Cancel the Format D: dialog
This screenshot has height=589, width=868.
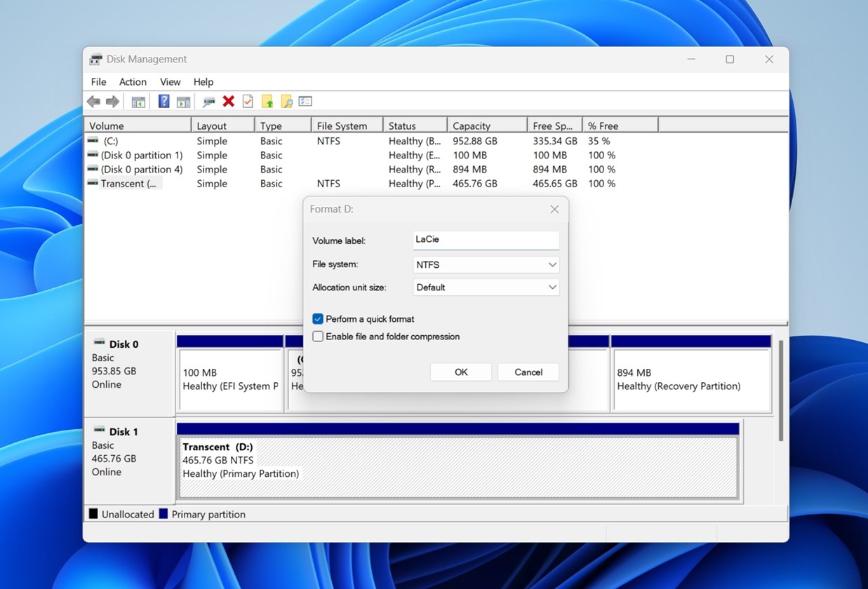[x=528, y=372]
